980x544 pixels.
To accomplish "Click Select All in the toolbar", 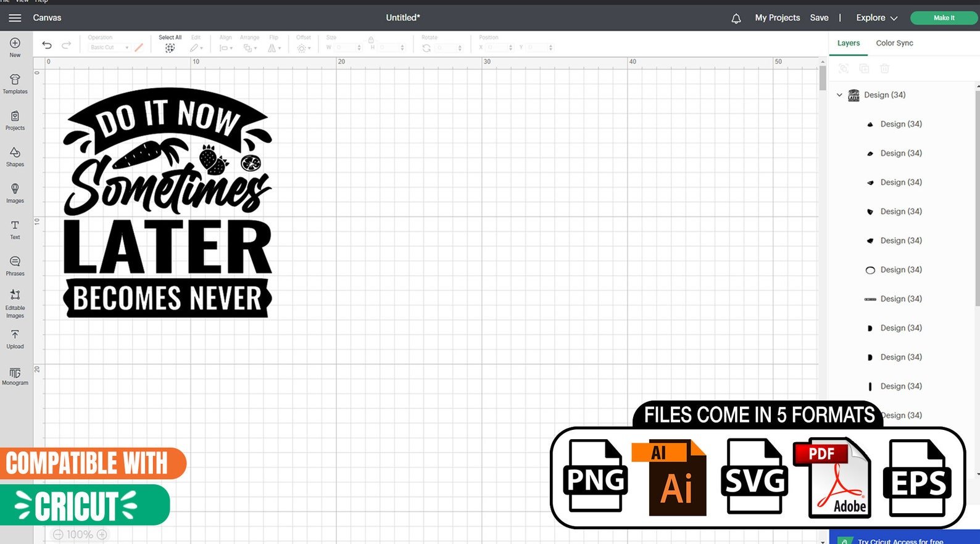I will point(170,44).
